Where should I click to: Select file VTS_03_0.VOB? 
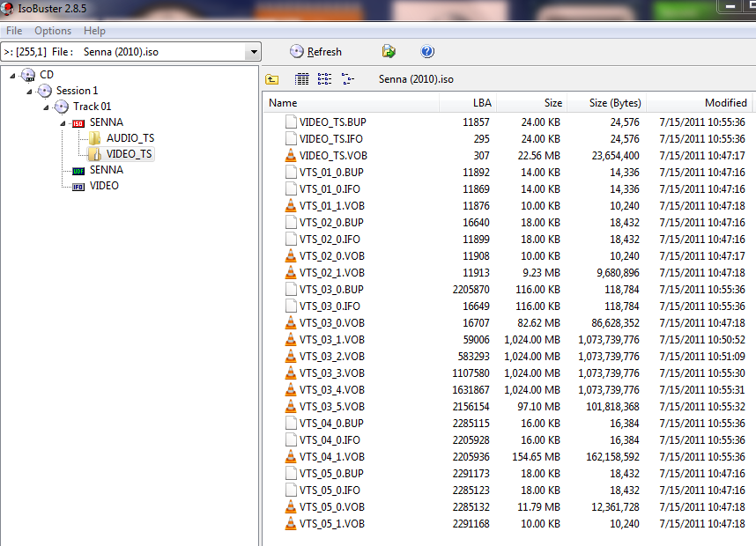[331, 322]
